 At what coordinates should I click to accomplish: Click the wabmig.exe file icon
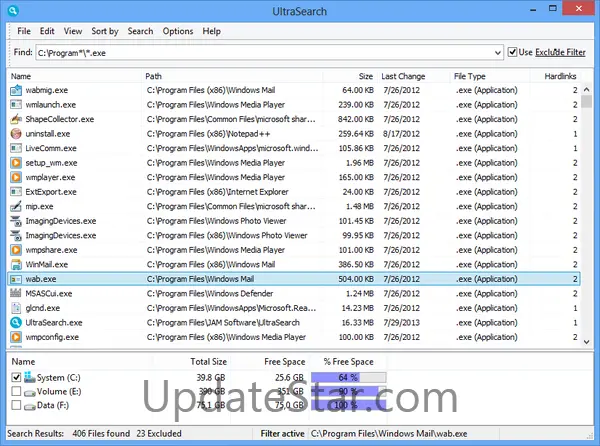[x=16, y=90]
